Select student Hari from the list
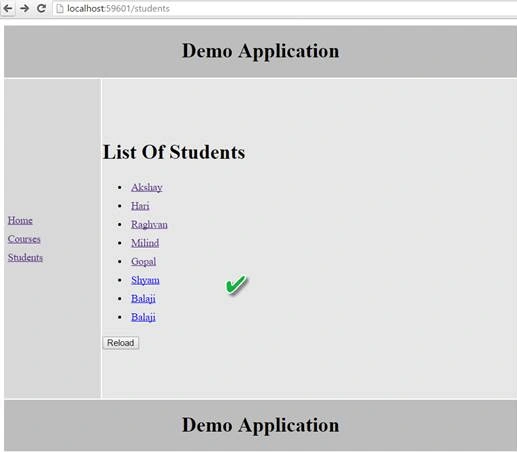Screen dimensions: 517x452 (x=140, y=206)
